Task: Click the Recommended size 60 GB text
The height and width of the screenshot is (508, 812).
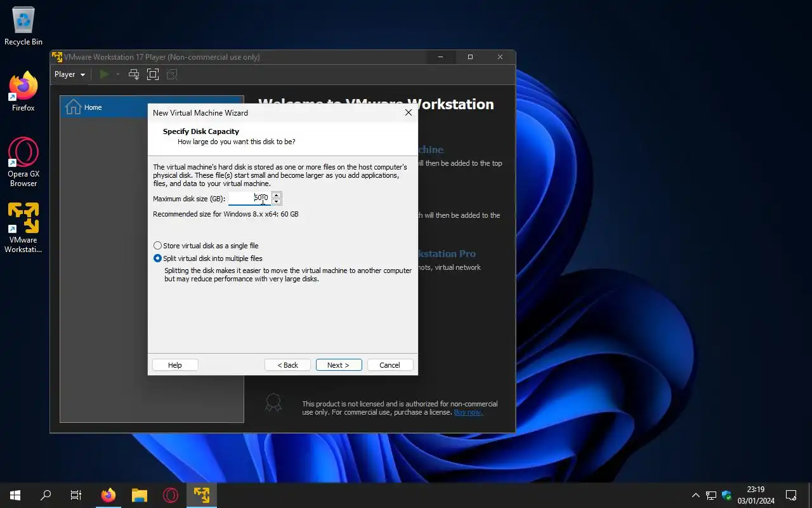Action: [x=226, y=214]
